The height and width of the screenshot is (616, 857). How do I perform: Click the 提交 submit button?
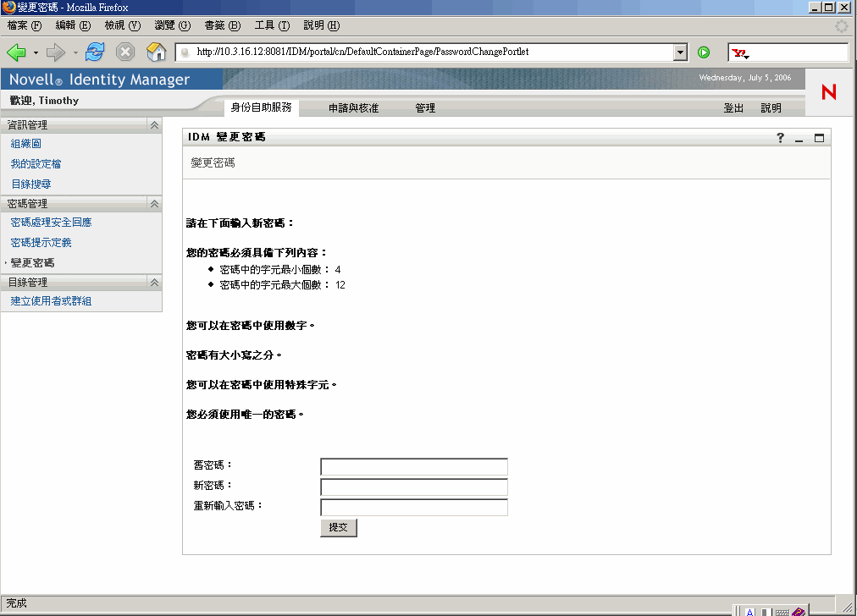point(339,527)
